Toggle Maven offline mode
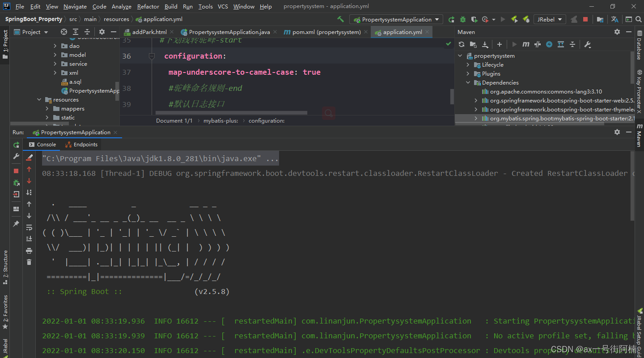644x358 pixels. (538, 44)
